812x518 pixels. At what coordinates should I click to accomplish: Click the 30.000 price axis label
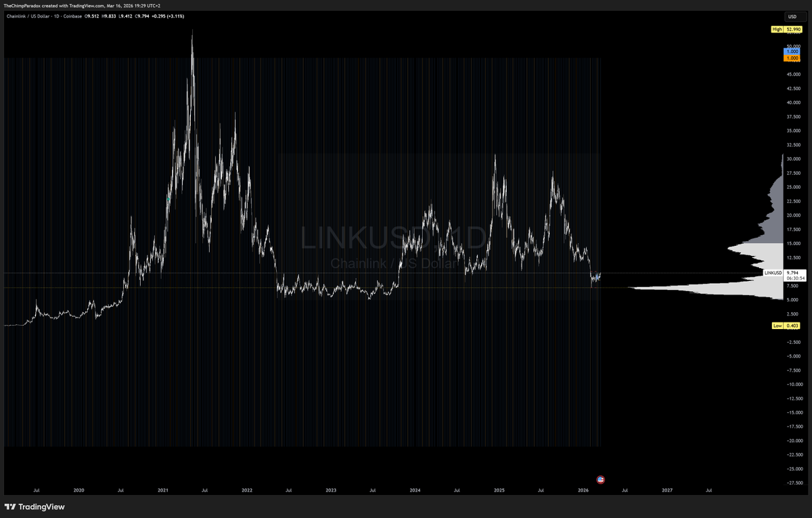(x=792, y=159)
